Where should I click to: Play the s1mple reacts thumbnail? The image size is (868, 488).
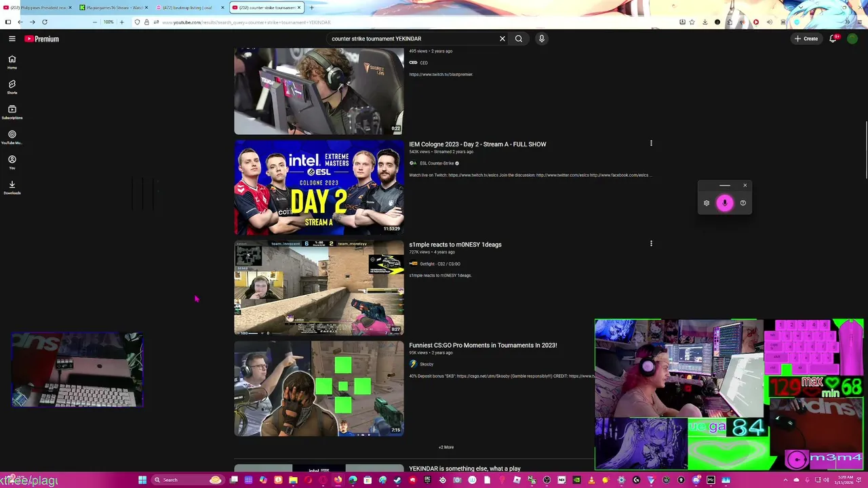coord(319,288)
